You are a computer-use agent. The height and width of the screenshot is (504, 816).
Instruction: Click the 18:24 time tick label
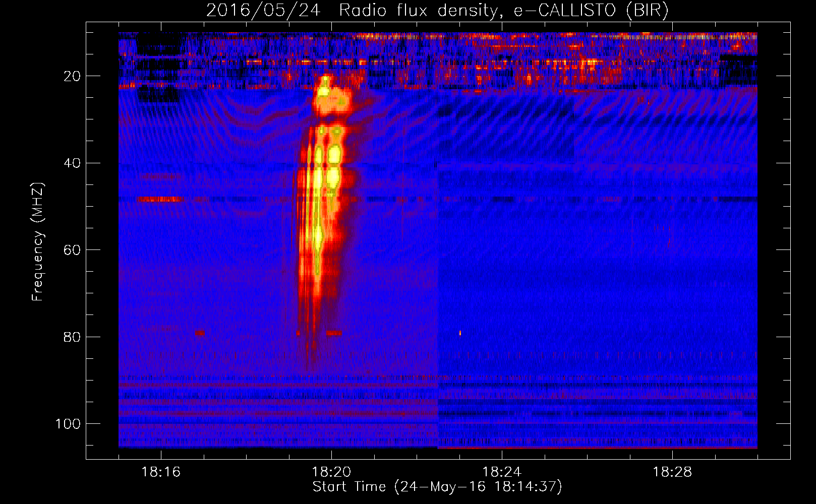point(502,472)
